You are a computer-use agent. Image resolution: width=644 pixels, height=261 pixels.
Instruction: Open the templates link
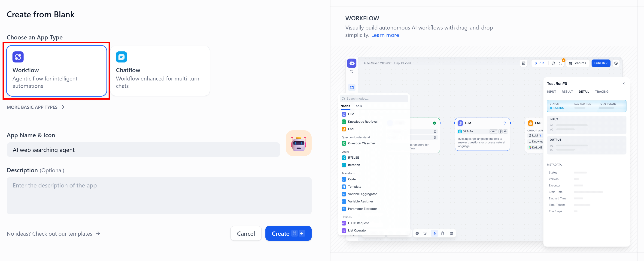coord(54,234)
